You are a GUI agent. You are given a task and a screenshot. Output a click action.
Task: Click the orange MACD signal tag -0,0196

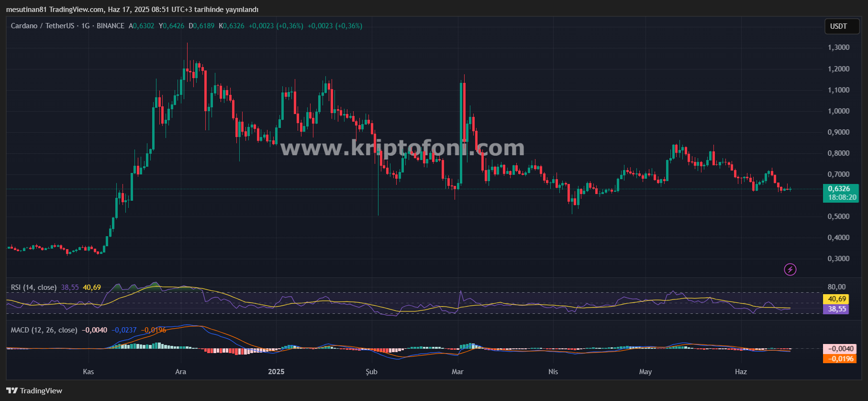[840, 359]
